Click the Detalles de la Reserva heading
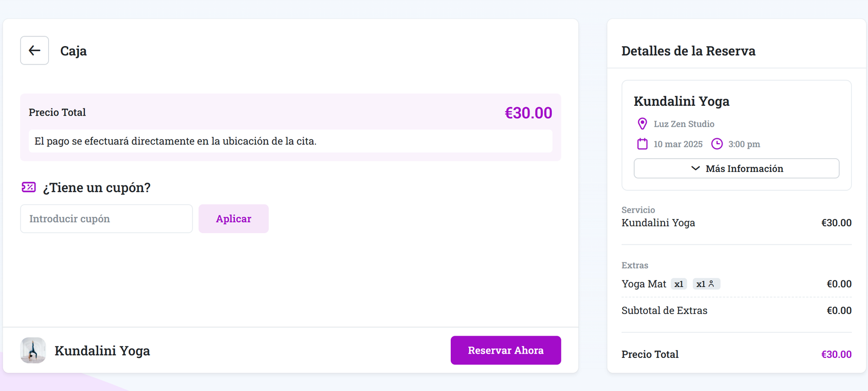This screenshot has height=391, width=868. click(688, 51)
